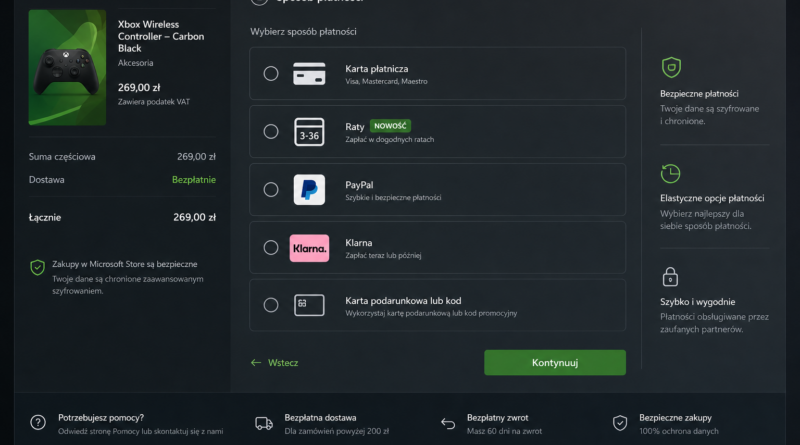Viewport: 800px width, 445px height.
Task: Click the Bezpłatna dostawa footer text
Action: 320,418
